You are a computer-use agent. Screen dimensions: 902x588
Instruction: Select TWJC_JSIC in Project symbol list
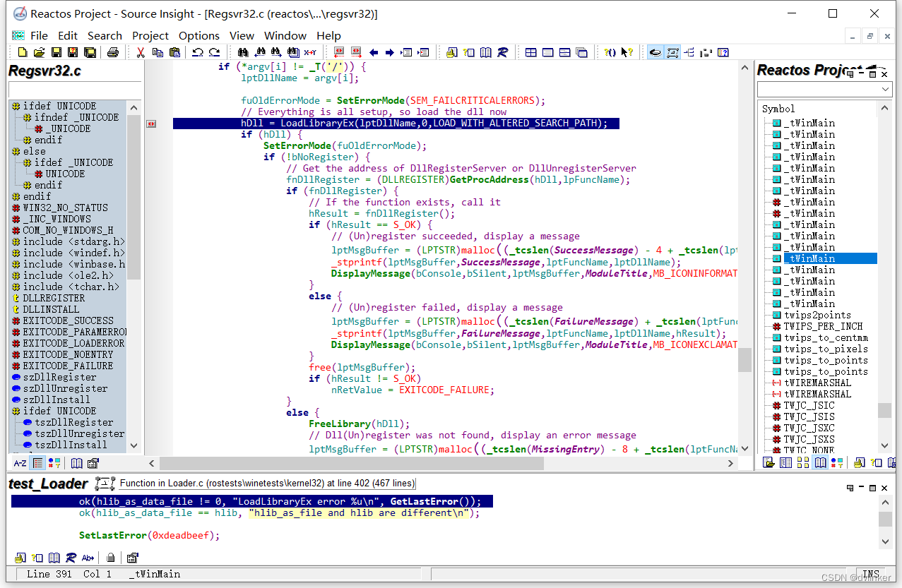[x=809, y=405]
